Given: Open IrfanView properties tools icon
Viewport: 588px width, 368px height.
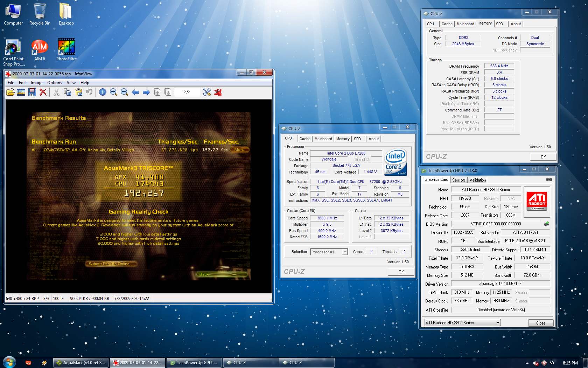Looking at the screenshot, I should pyautogui.click(x=207, y=92).
